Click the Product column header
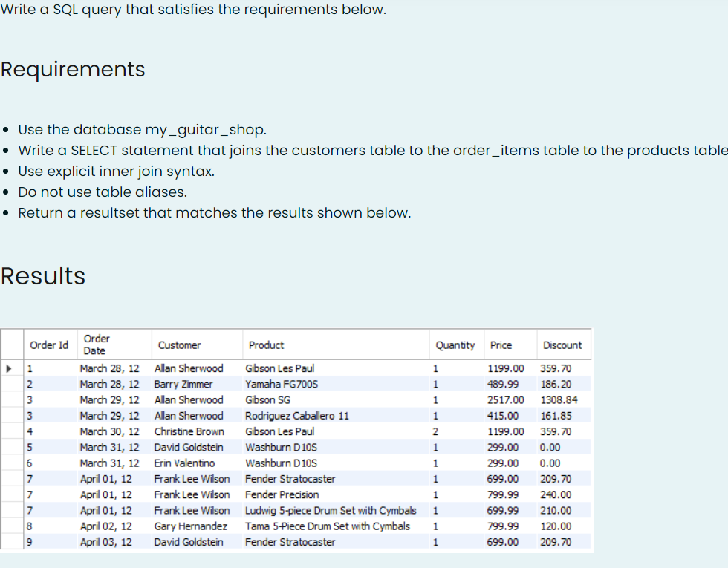The width and height of the screenshot is (728, 568). point(266,345)
